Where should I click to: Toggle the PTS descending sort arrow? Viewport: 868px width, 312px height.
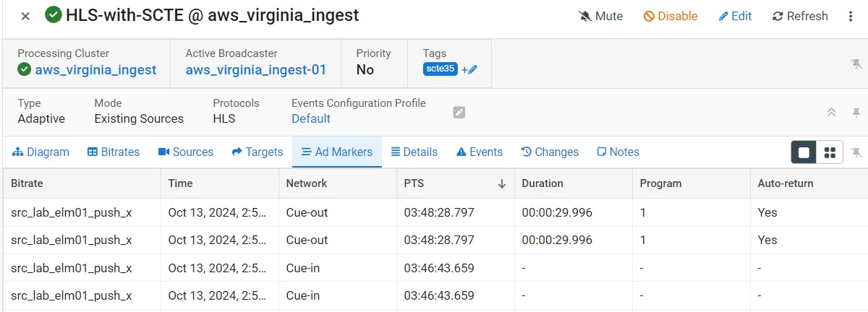pyautogui.click(x=502, y=184)
